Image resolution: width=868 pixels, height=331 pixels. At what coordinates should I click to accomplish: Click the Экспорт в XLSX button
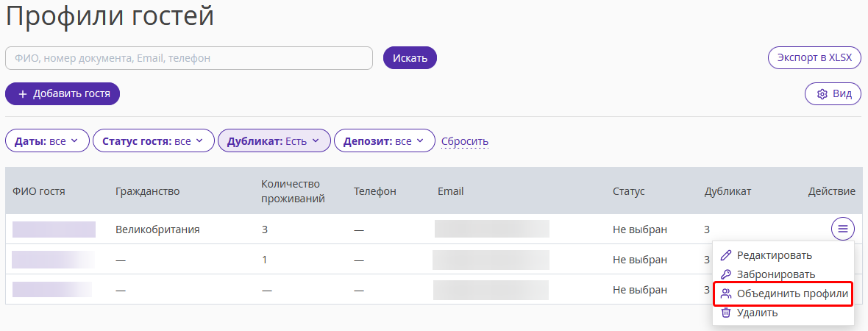point(814,57)
